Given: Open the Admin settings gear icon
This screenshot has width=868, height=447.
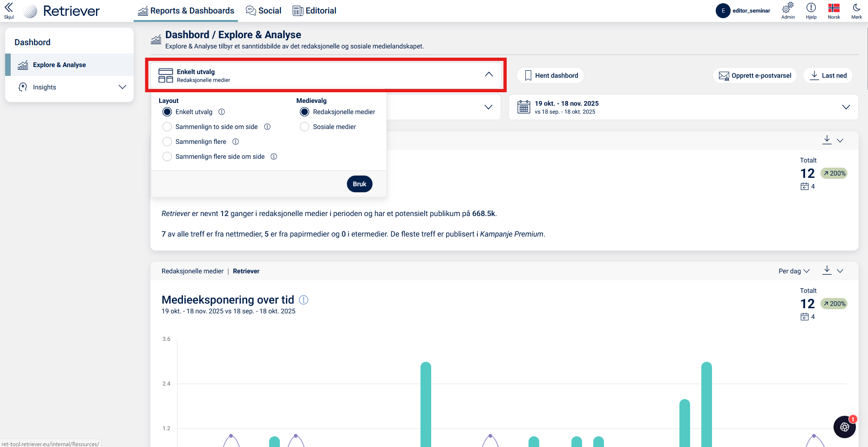Looking at the screenshot, I should 788,8.
